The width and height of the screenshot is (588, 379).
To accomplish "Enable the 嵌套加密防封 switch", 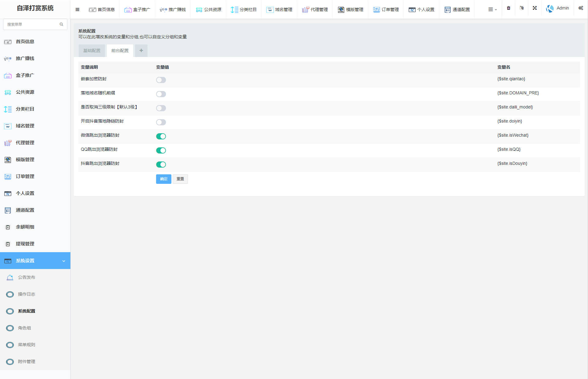I will [161, 80].
